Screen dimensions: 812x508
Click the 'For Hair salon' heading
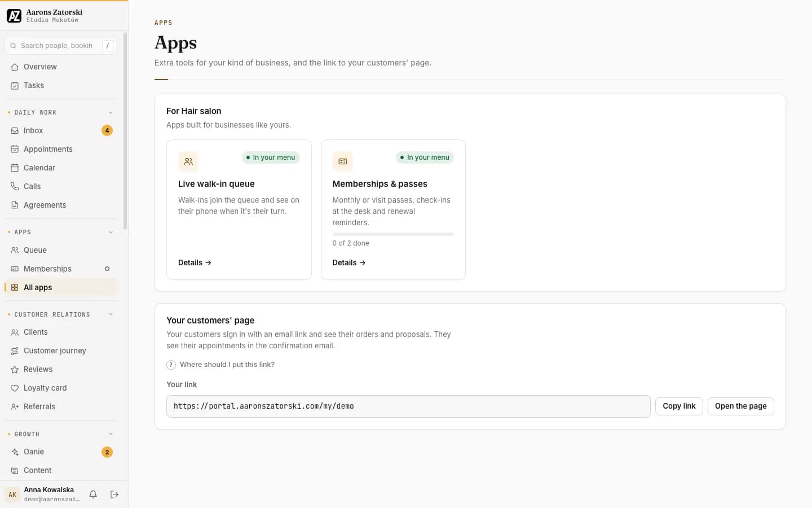click(194, 111)
